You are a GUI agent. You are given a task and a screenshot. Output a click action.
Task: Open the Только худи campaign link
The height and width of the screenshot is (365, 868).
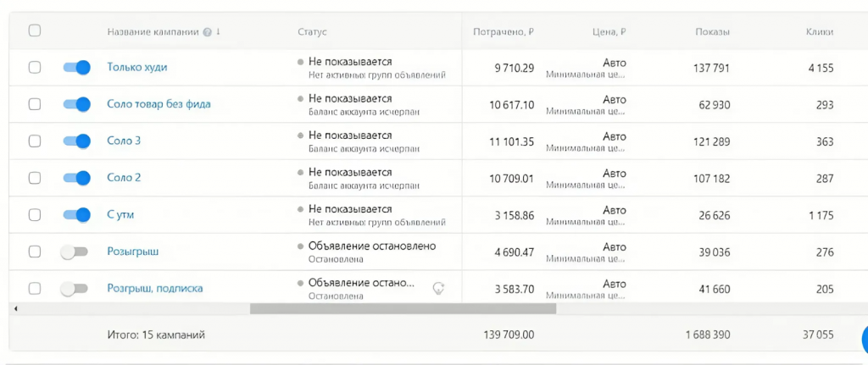coord(136,68)
